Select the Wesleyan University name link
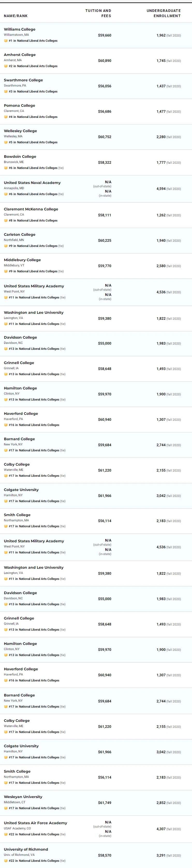Screen dimensions: 192x868 (x=23, y=797)
